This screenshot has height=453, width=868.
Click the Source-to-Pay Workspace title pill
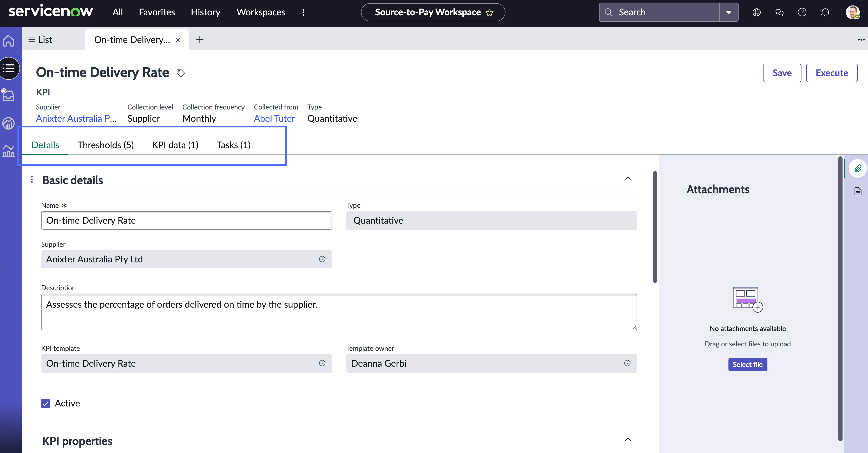pyautogui.click(x=433, y=12)
